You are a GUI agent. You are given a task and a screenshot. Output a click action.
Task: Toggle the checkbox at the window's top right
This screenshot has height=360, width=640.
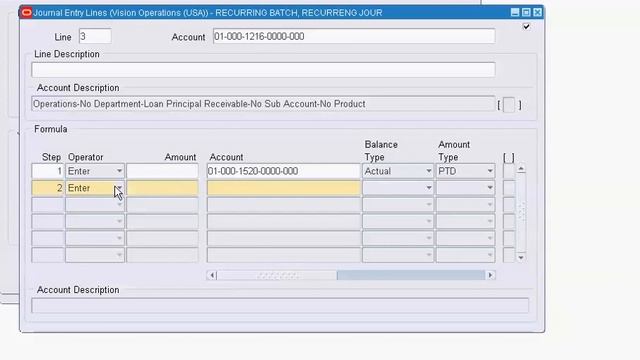[526, 27]
